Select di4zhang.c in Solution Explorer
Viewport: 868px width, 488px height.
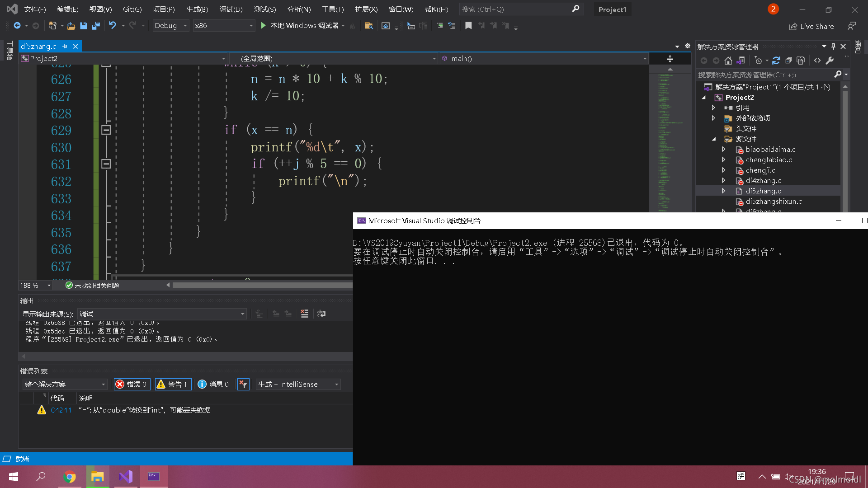tap(763, 180)
